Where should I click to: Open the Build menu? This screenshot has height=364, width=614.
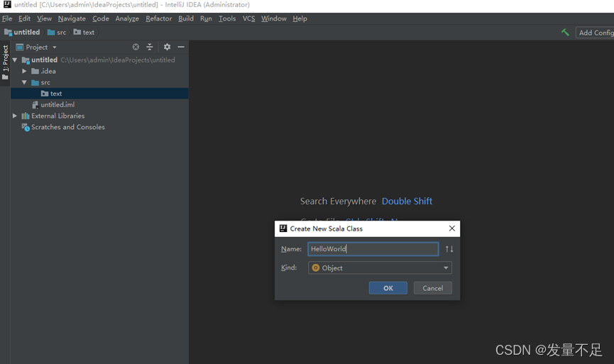[x=186, y=18]
